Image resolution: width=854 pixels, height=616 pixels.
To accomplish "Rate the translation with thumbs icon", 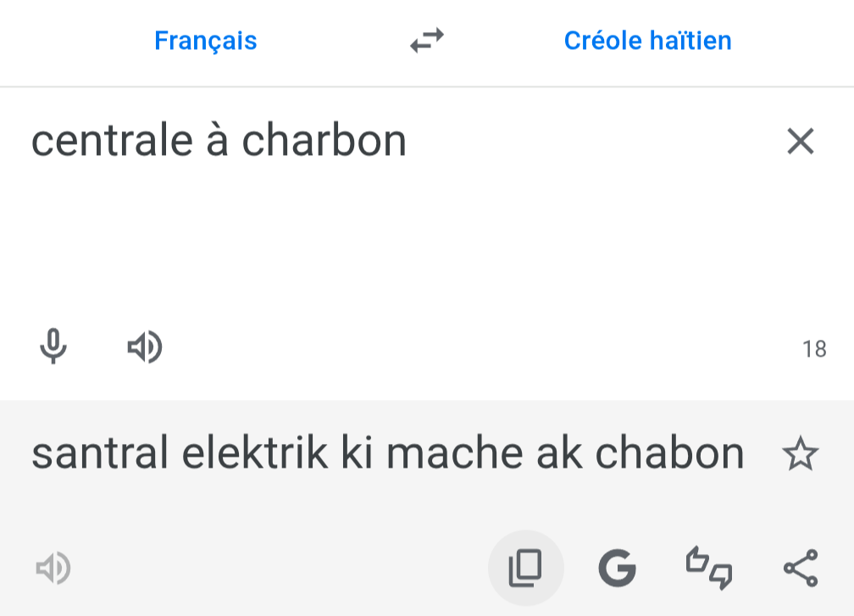I will (x=708, y=568).
